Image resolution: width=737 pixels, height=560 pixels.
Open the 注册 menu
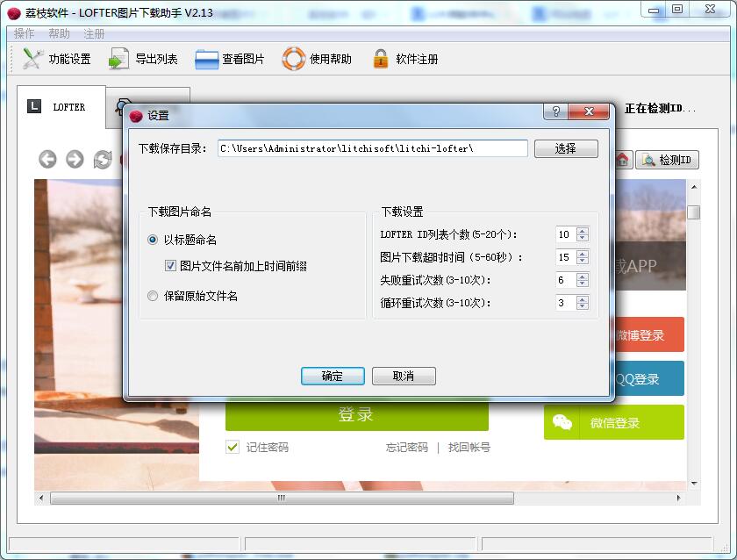click(94, 34)
